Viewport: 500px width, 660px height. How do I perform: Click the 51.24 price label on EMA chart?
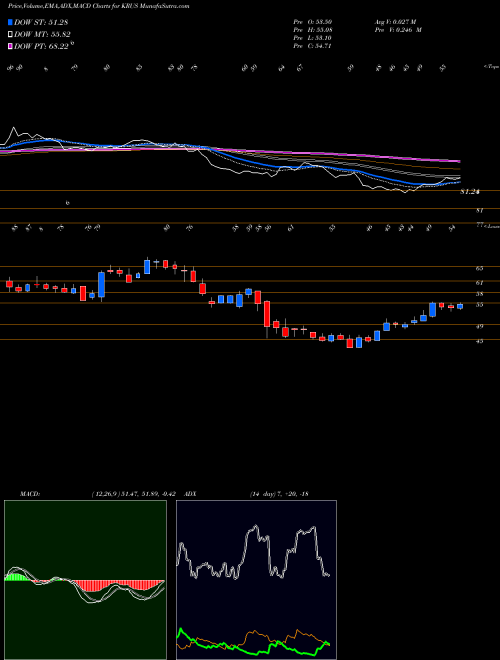click(x=470, y=192)
